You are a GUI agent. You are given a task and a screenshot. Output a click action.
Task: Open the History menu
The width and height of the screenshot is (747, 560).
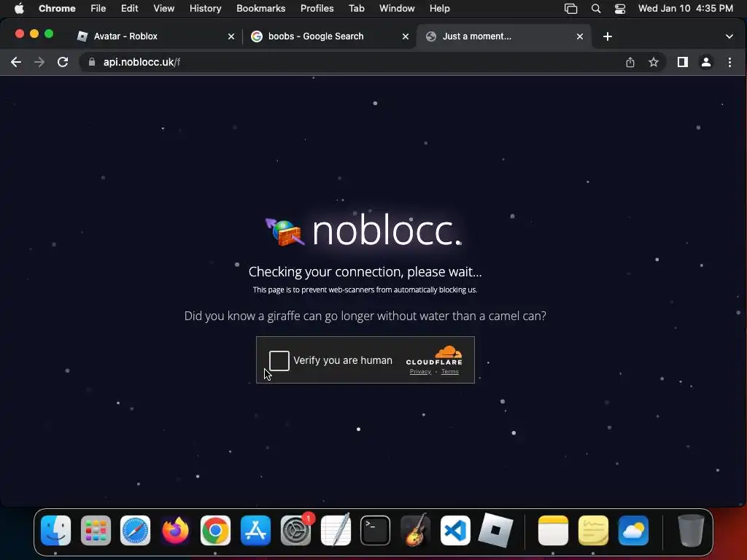pyautogui.click(x=205, y=9)
